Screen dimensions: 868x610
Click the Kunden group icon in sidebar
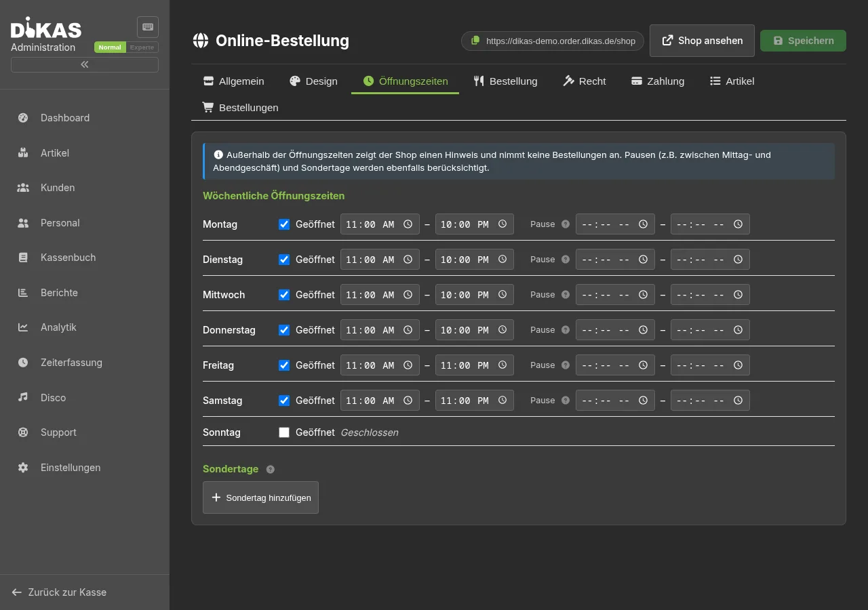pyautogui.click(x=23, y=188)
